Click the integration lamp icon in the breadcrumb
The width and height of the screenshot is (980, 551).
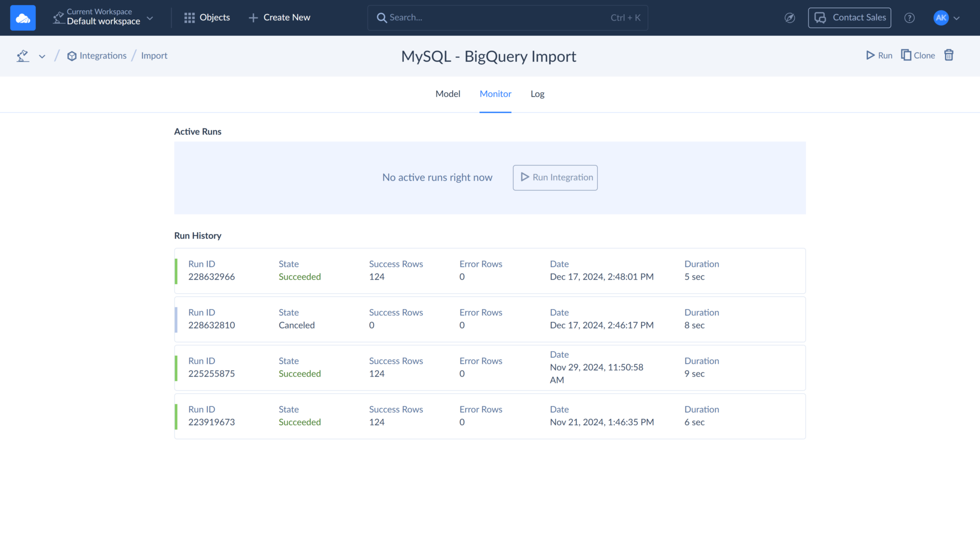tap(22, 56)
